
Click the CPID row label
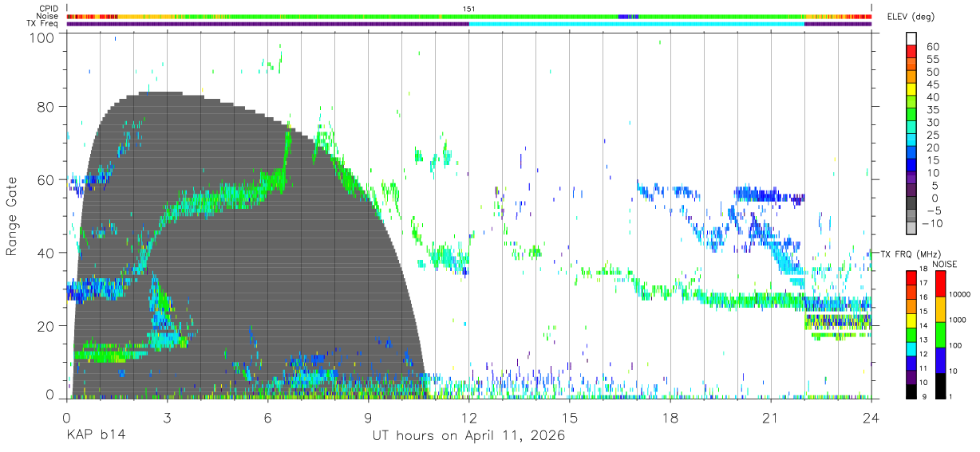[48, 9]
